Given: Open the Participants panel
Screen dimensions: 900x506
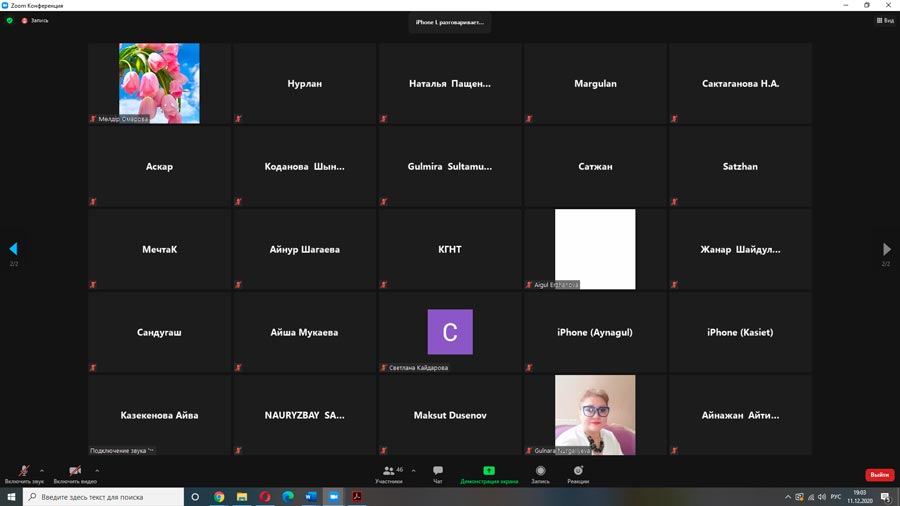Looking at the screenshot, I should coord(388,472).
